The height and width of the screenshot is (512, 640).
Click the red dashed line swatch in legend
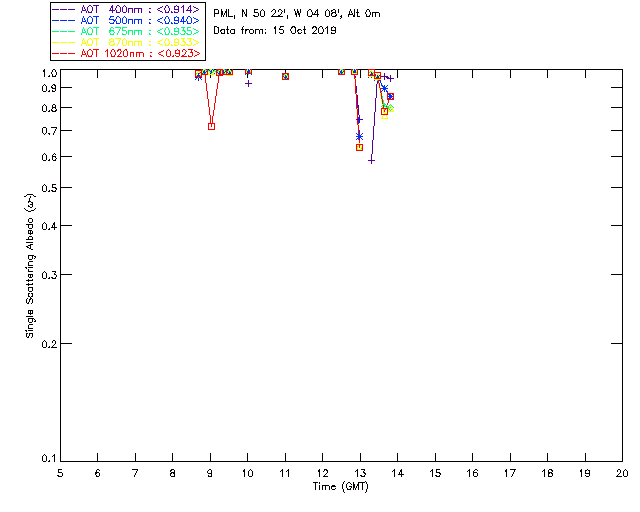[x=64, y=53]
